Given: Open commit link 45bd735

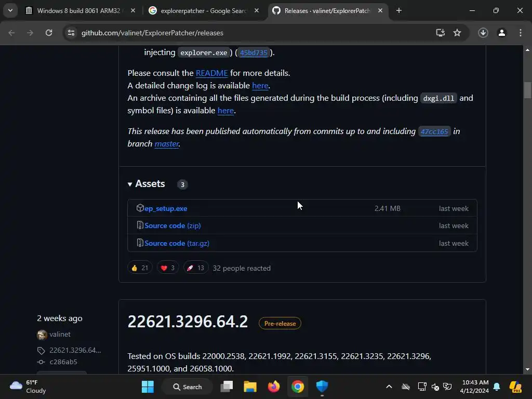Looking at the screenshot, I should (254, 52).
